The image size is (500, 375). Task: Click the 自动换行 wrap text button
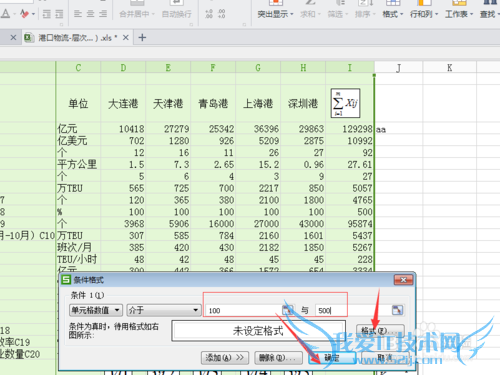(x=176, y=14)
